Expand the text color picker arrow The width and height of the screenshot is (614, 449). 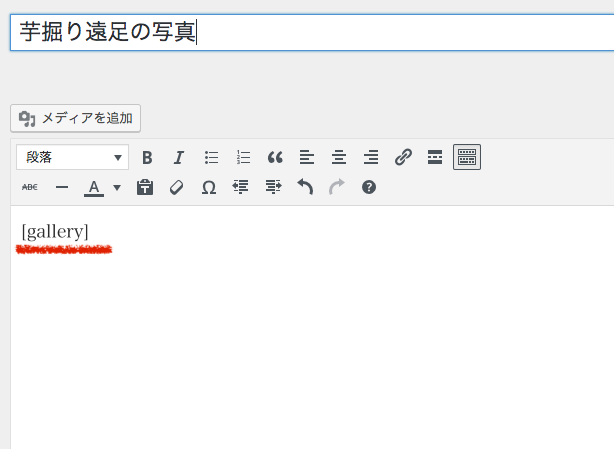117,187
